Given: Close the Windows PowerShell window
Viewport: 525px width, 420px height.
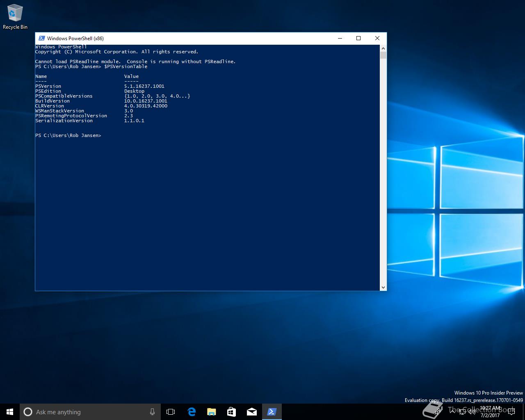Looking at the screenshot, I should [x=377, y=38].
